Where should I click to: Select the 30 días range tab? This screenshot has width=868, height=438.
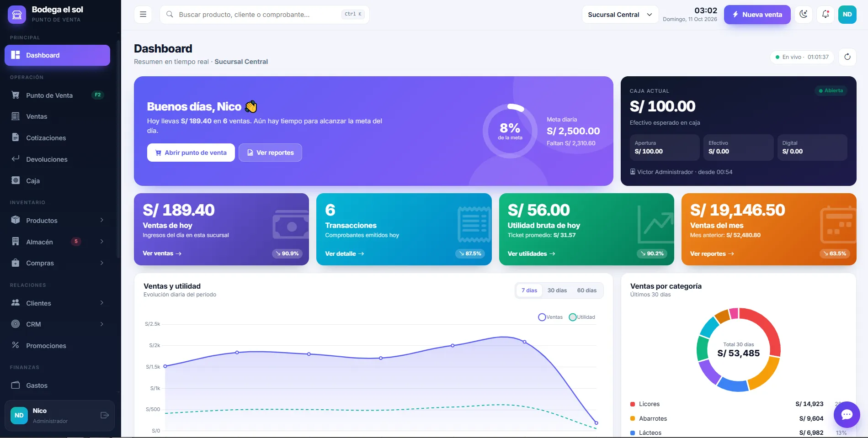tap(557, 290)
